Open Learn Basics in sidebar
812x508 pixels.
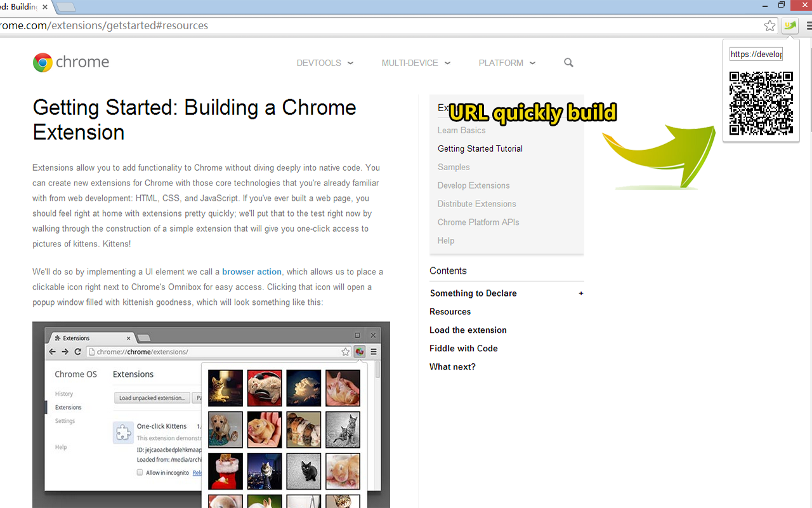coord(461,130)
